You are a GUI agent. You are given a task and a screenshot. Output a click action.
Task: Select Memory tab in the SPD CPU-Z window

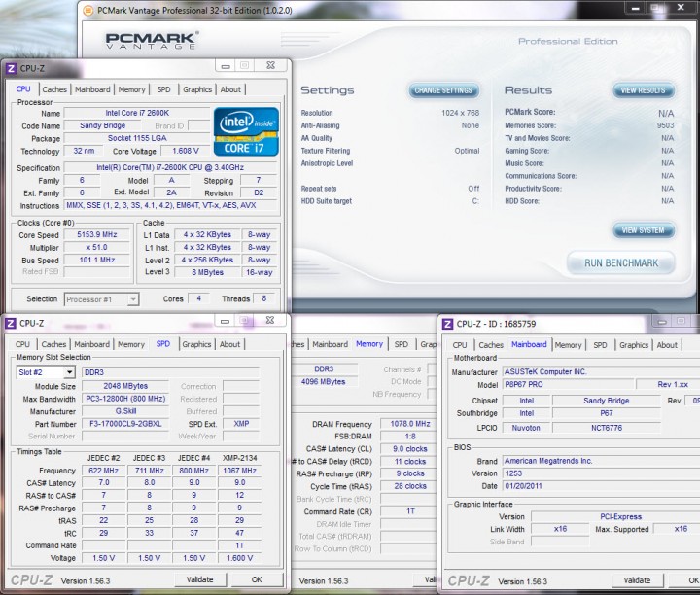coord(131,344)
